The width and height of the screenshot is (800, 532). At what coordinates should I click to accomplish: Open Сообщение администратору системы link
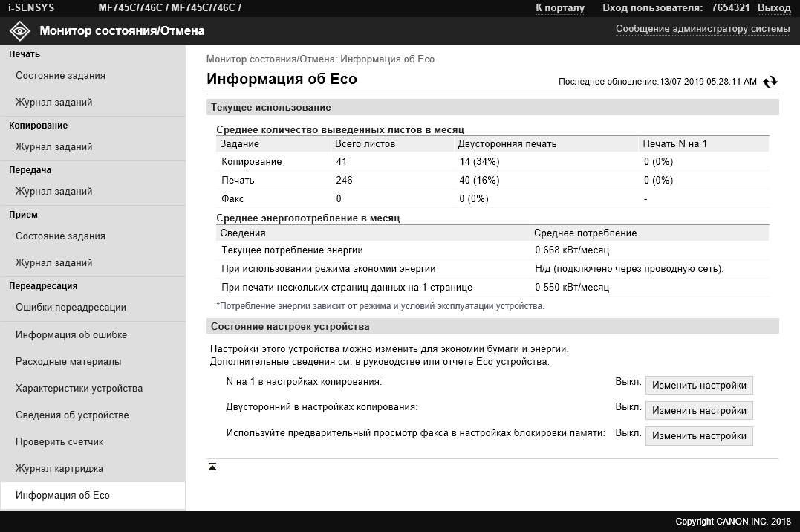(703, 28)
